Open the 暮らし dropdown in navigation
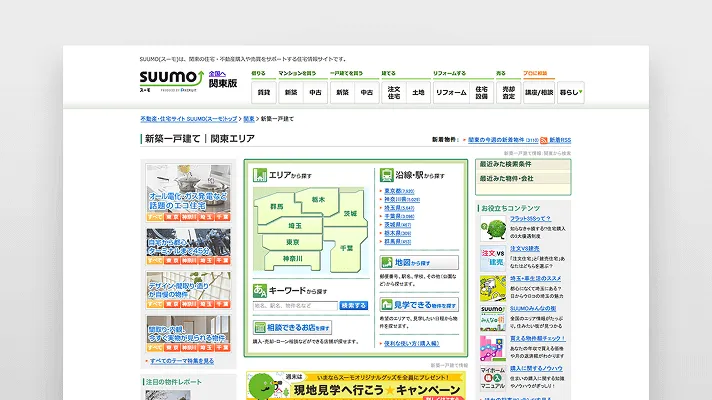The image size is (712, 400). [570, 92]
